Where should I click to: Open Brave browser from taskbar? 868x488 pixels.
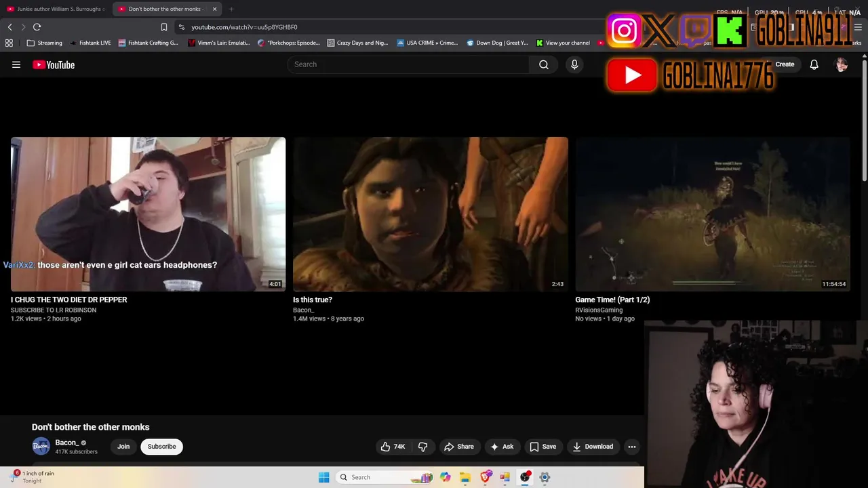[x=486, y=477]
